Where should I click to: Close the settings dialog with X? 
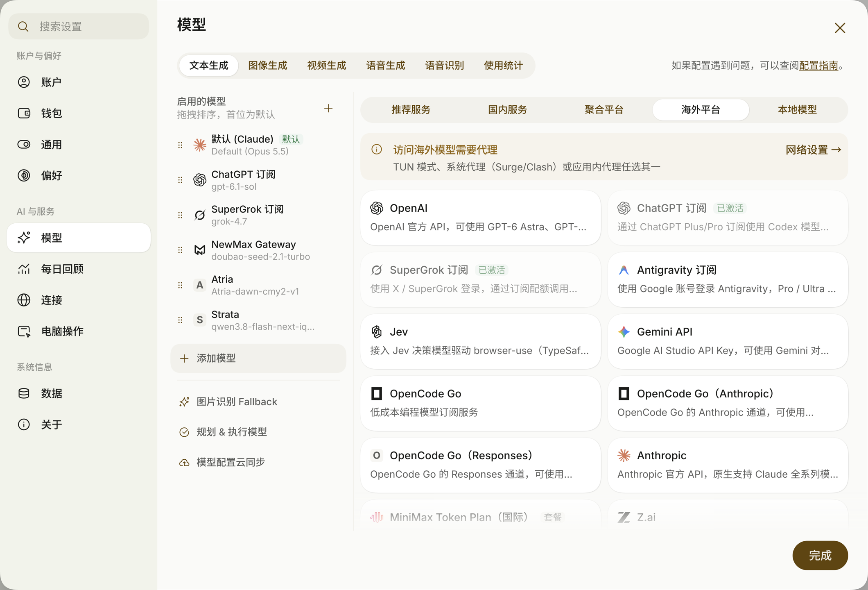pyautogui.click(x=840, y=28)
